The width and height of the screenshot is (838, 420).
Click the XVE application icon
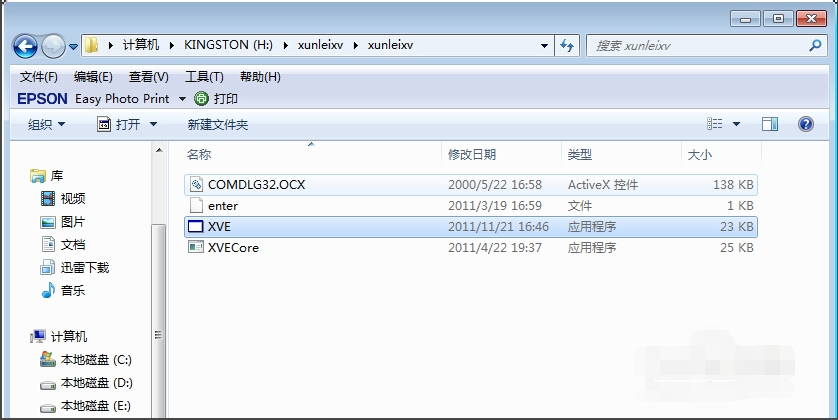(x=196, y=227)
